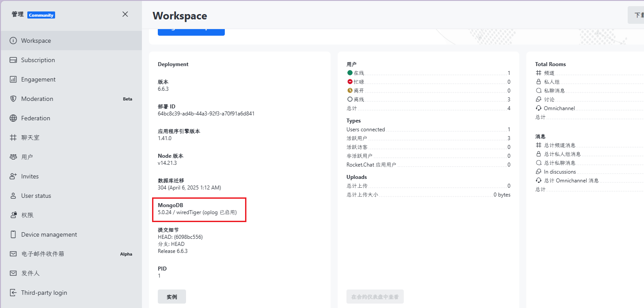Click the 总计频道消息 hash icon
This screenshot has height=308, width=644.
[538, 145]
